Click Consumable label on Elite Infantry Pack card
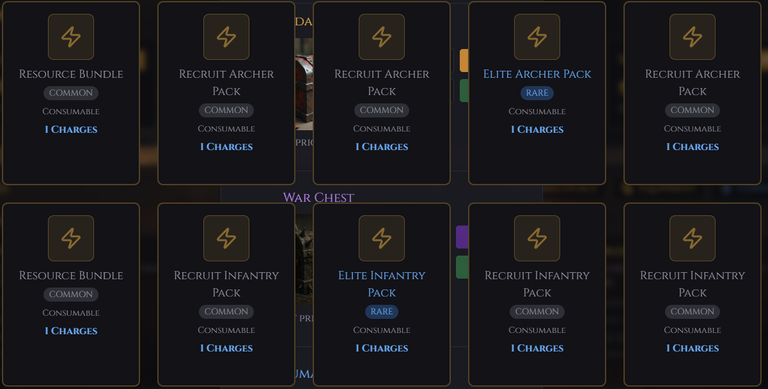This screenshot has height=389, width=768. pos(382,330)
